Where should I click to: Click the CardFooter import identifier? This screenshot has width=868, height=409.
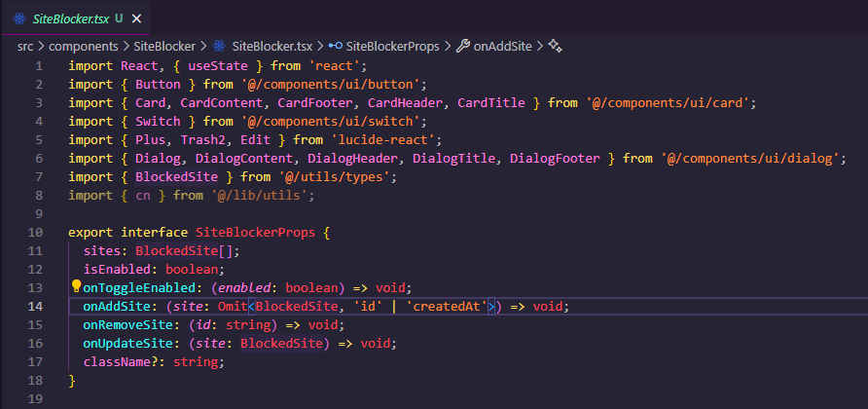pos(315,103)
